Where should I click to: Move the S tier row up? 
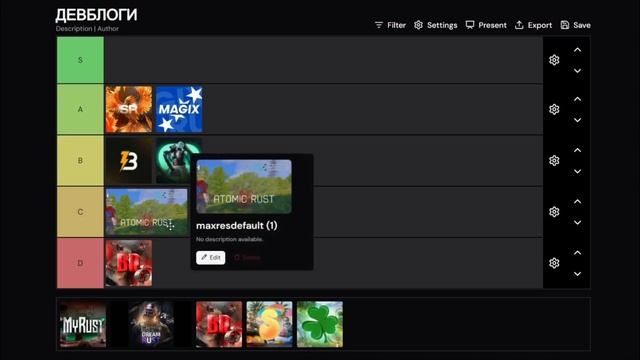point(578,50)
